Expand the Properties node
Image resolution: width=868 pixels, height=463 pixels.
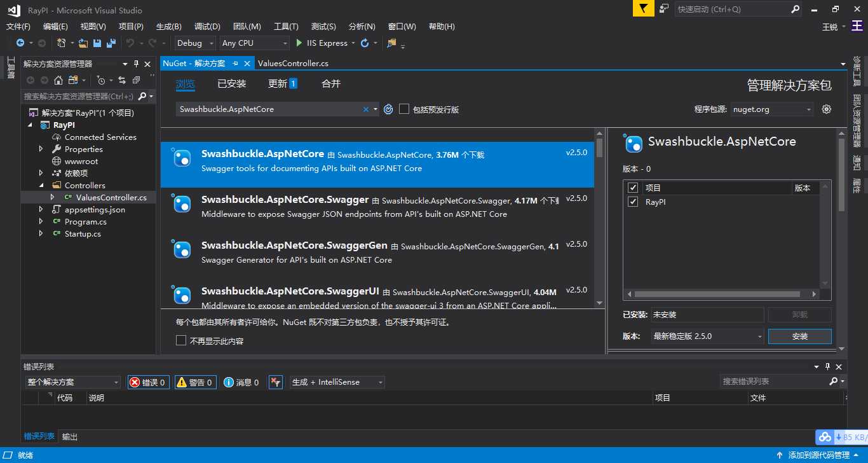(41, 149)
